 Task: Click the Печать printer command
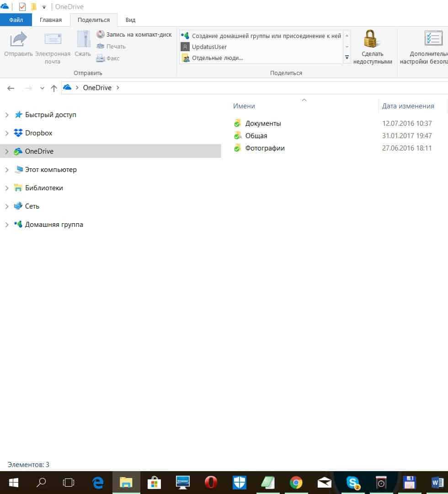point(111,46)
